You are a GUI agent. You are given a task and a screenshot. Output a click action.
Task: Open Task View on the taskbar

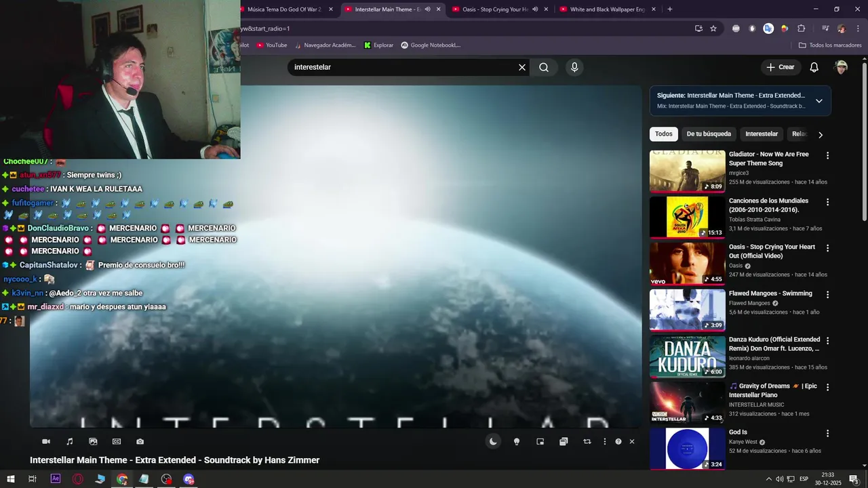pyautogui.click(x=32, y=479)
